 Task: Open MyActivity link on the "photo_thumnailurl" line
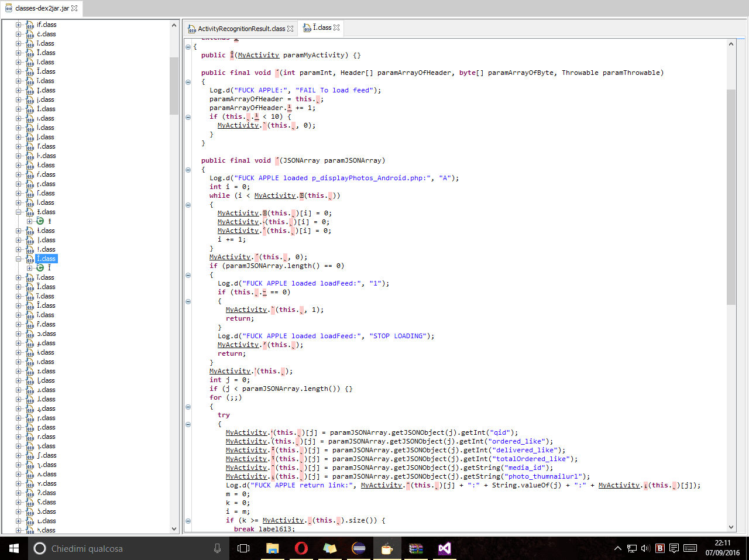click(246, 476)
